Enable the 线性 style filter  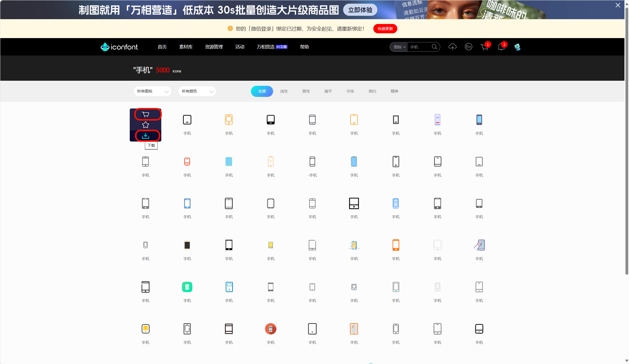pos(284,91)
